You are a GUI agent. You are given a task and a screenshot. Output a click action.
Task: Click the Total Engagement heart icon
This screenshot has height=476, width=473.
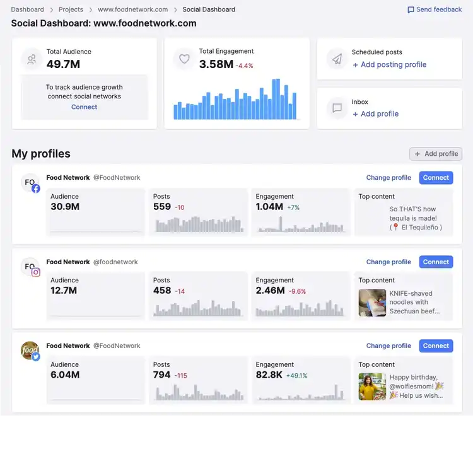pyautogui.click(x=184, y=59)
